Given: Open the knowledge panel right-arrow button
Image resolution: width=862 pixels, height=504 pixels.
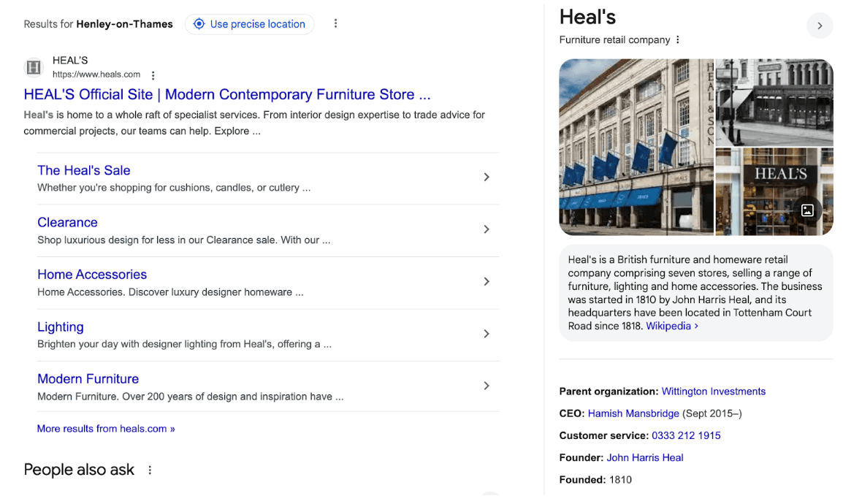Looking at the screenshot, I should [820, 26].
